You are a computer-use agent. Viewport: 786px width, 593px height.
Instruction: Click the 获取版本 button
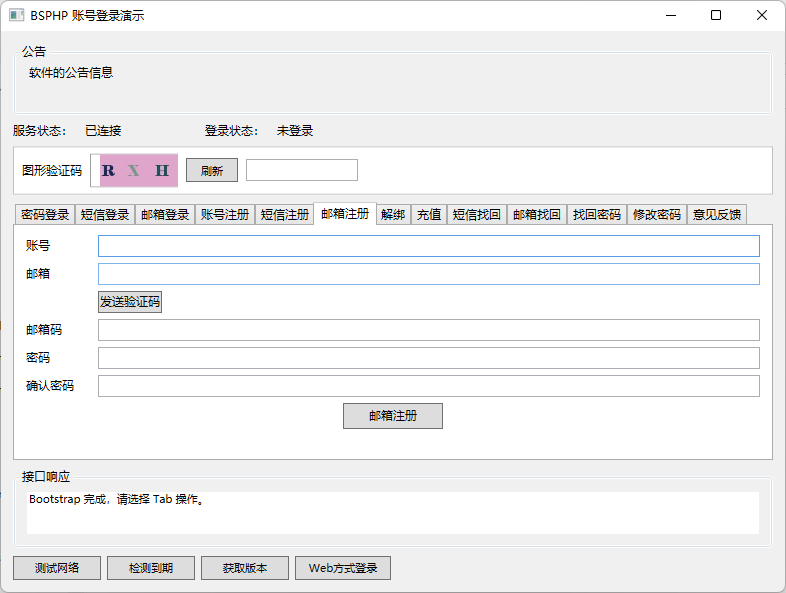point(245,568)
